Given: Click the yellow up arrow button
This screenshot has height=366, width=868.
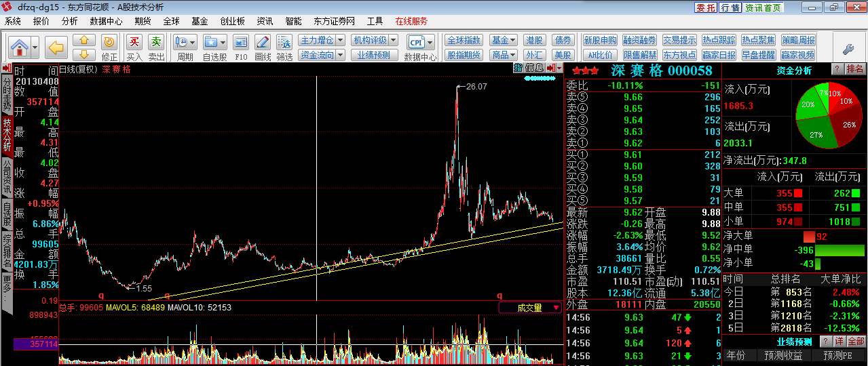Looking at the screenshot, I should [84, 41].
